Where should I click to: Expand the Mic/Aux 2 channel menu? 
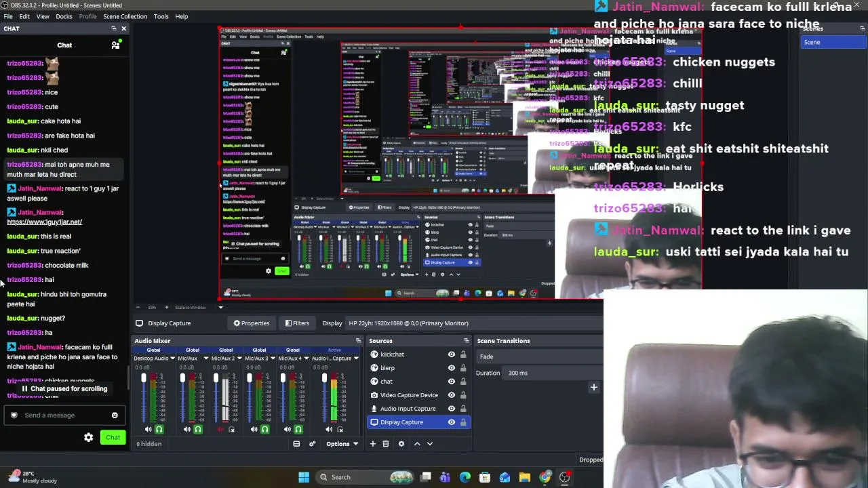pyautogui.click(x=239, y=359)
